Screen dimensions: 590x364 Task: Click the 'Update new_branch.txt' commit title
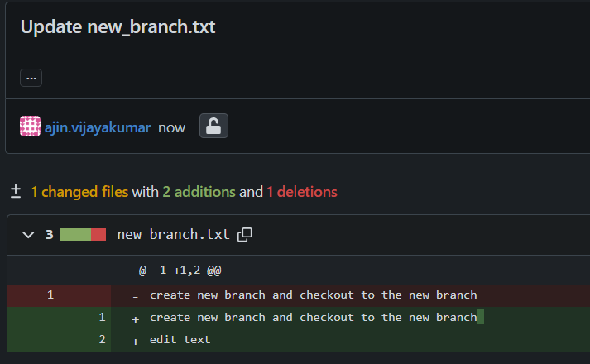pos(118,26)
